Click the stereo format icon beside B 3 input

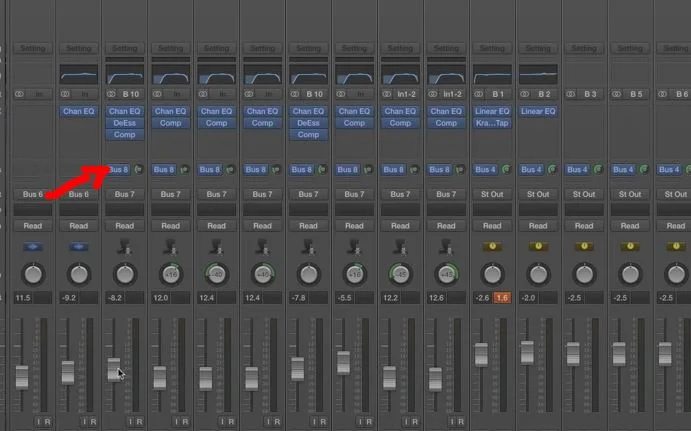(570, 94)
